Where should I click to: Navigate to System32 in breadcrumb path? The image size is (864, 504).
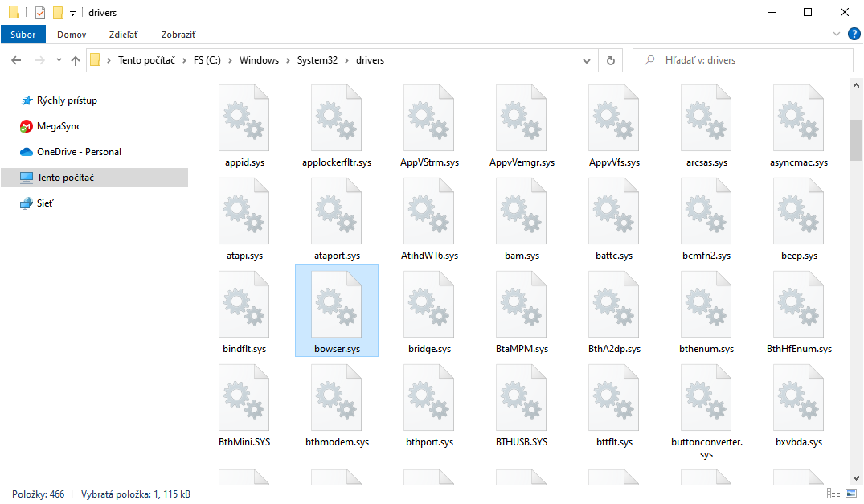[x=317, y=60]
